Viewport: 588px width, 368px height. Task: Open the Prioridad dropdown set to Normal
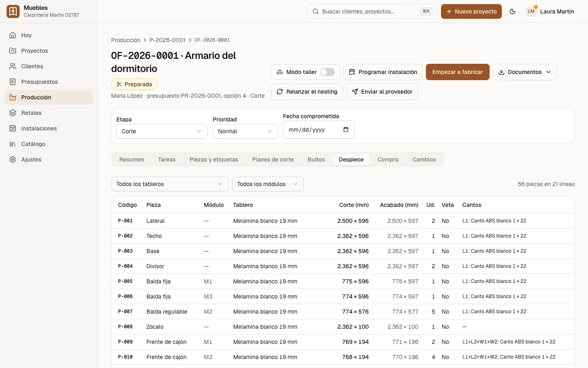245,131
